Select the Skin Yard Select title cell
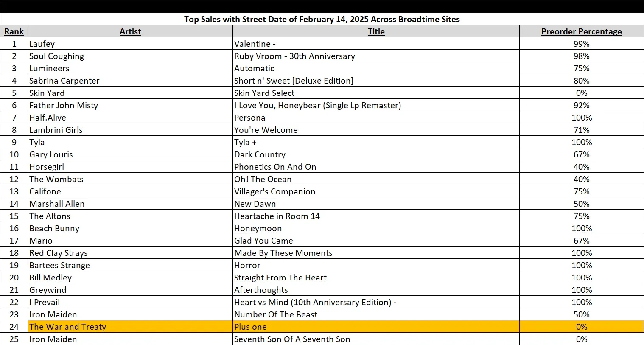 376,93
